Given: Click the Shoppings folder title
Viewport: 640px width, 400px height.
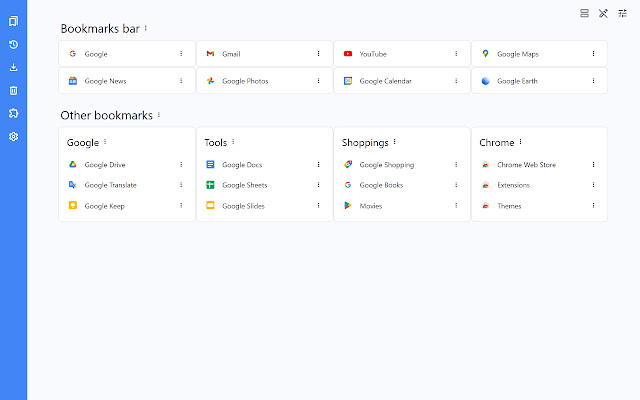Looking at the screenshot, I should [x=365, y=143].
